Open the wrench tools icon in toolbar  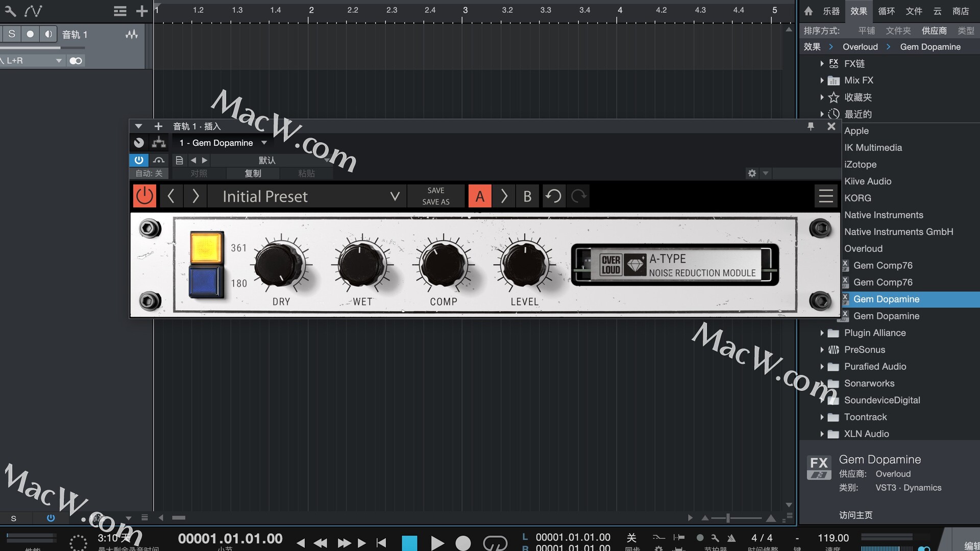pos(10,11)
